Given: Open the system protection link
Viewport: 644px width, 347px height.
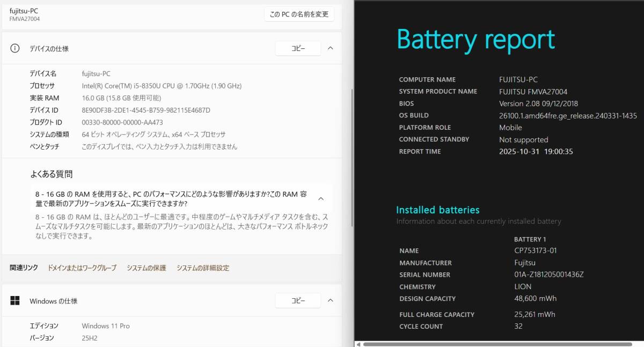Looking at the screenshot, I should pos(147,268).
